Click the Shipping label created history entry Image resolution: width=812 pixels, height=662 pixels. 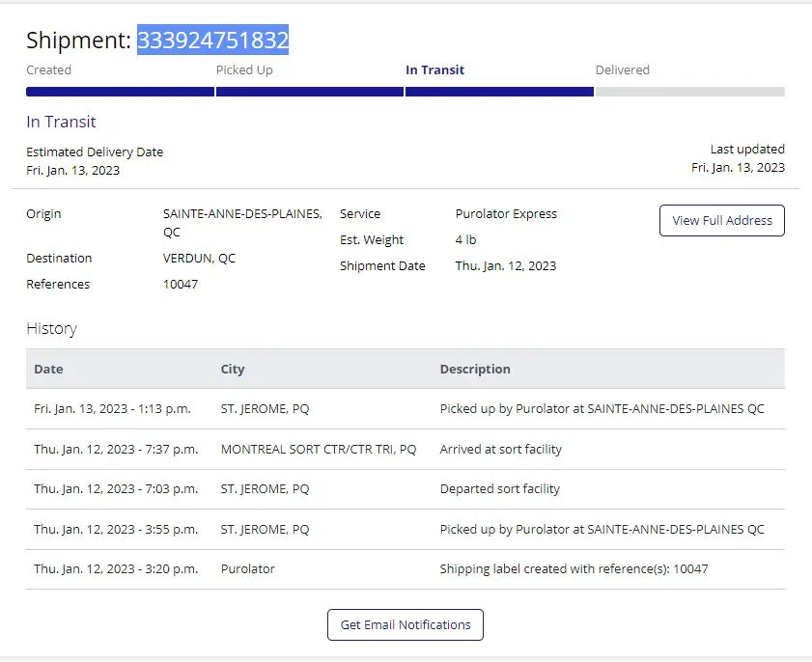574,569
